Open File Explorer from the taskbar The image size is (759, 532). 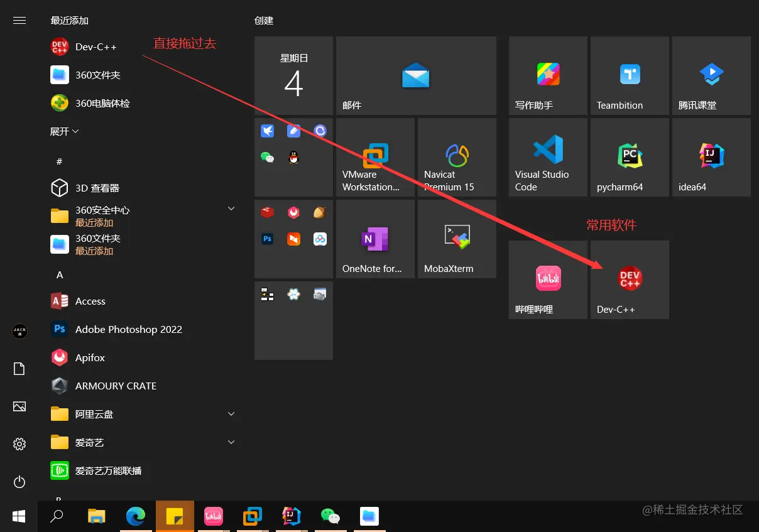96,516
